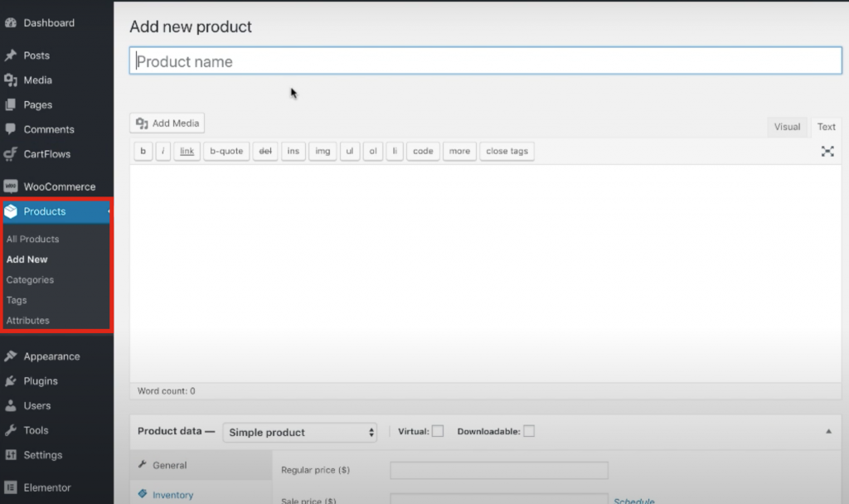
Task: Click the code quicktag button
Action: click(x=423, y=151)
